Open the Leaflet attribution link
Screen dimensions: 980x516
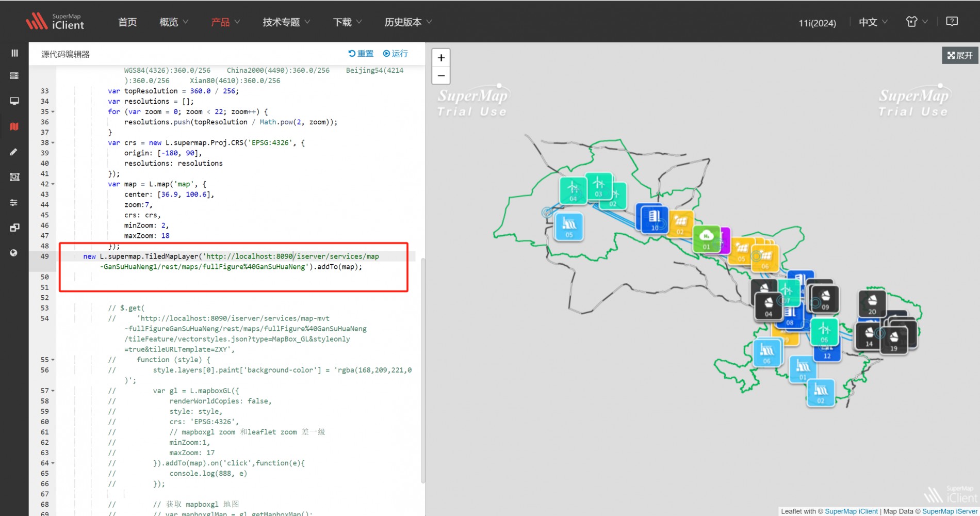click(791, 511)
